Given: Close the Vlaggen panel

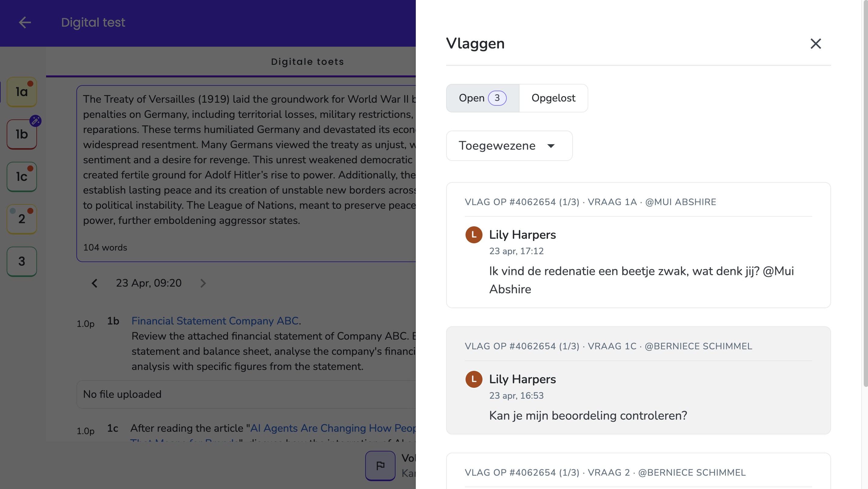Looking at the screenshot, I should pyautogui.click(x=816, y=43).
